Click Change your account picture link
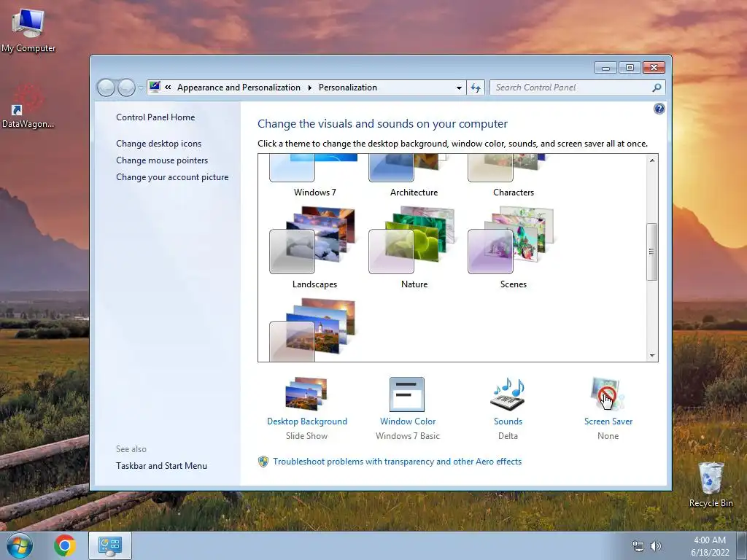 [172, 177]
